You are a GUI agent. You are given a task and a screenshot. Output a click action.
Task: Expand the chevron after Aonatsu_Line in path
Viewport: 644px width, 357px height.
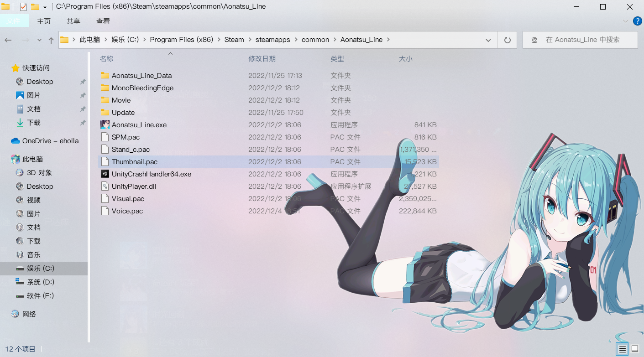[x=388, y=40]
